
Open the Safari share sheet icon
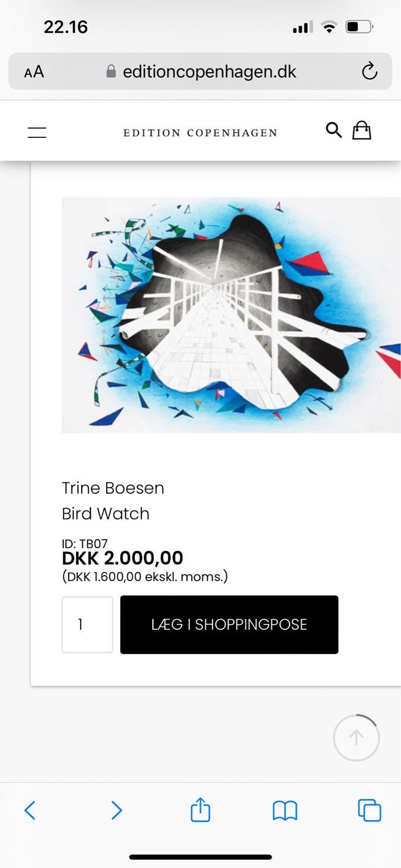200,810
